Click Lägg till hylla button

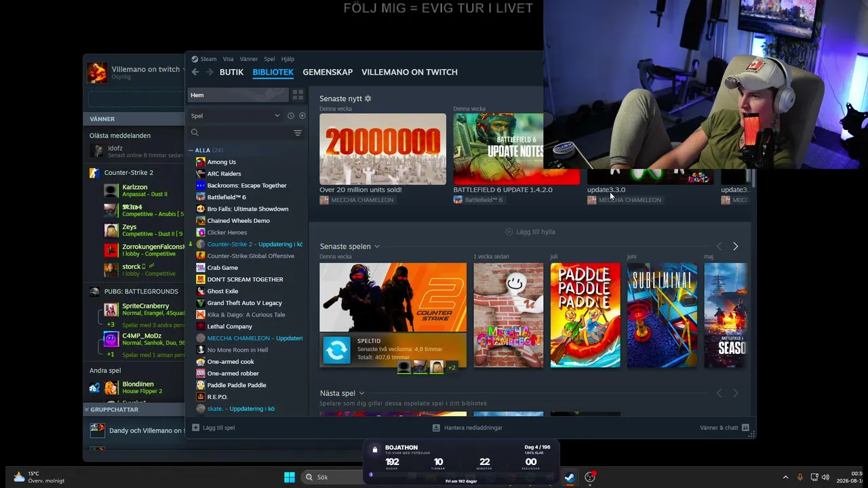[530, 232]
